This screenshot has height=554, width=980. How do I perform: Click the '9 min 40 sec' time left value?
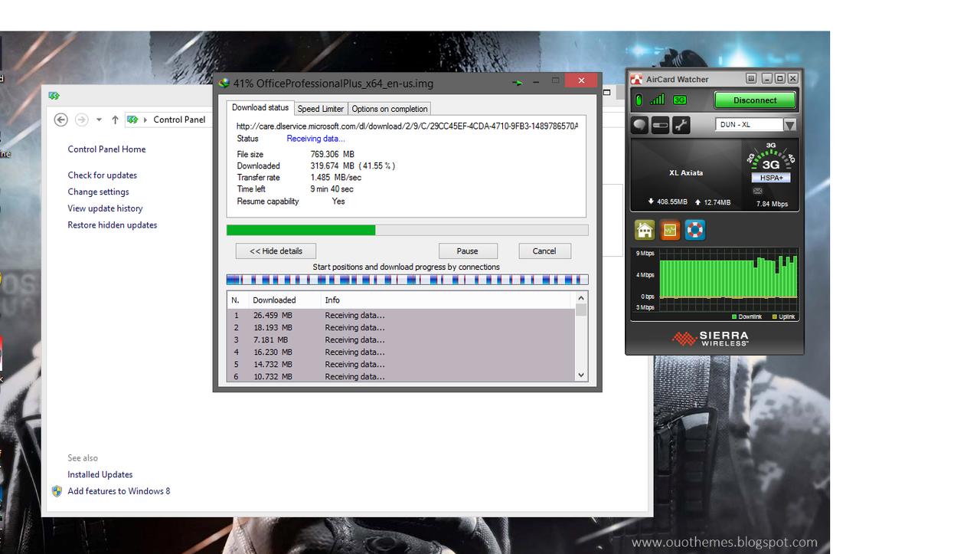pyautogui.click(x=332, y=188)
